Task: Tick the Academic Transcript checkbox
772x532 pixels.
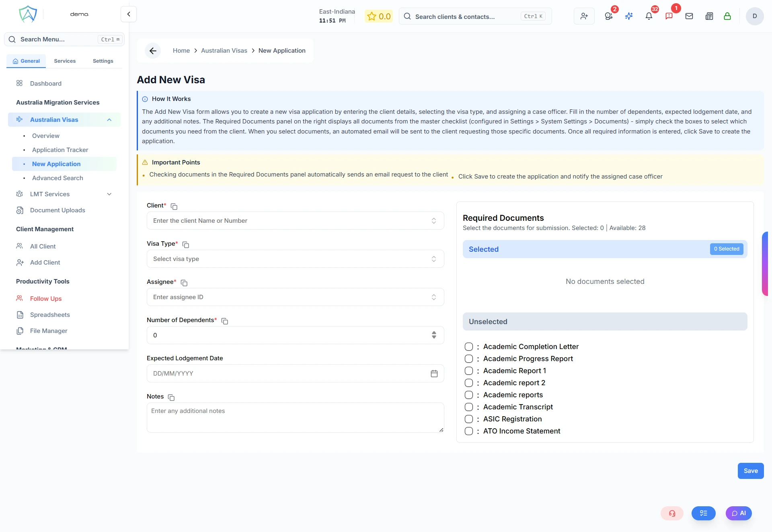Action: click(x=468, y=407)
